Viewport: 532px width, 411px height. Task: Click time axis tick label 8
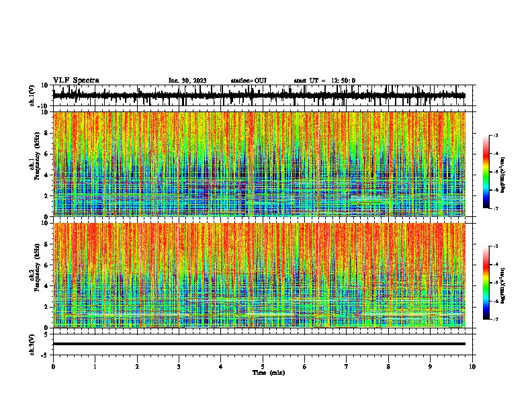pos(388,367)
